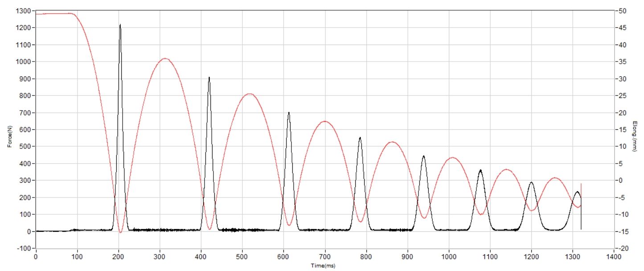This screenshot has width=644, height=271.
Task: Click the Time(ms) axis title
Action: [323, 266]
